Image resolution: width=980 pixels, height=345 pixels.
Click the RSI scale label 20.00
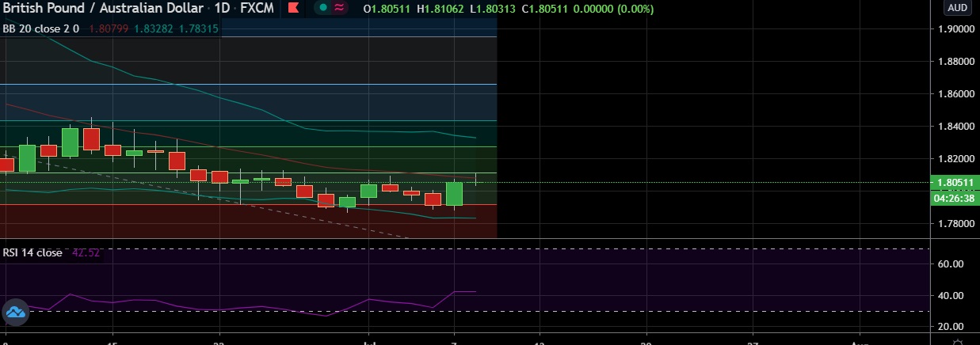click(950, 326)
